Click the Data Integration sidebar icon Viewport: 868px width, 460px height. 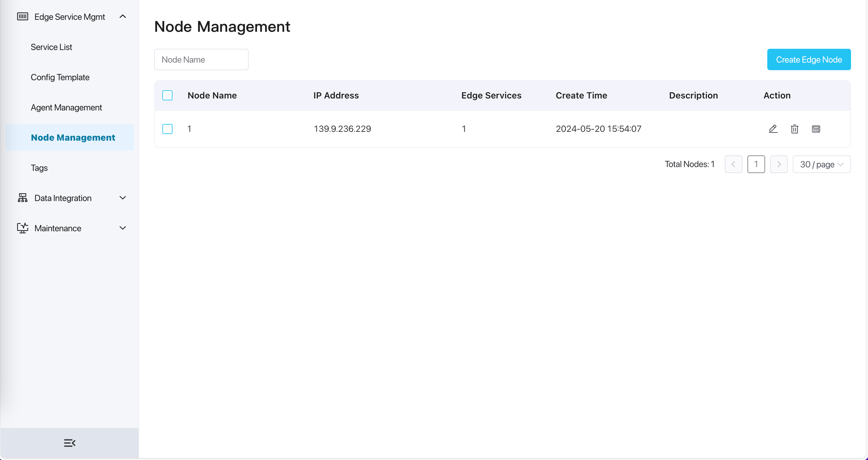click(x=22, y=198)
